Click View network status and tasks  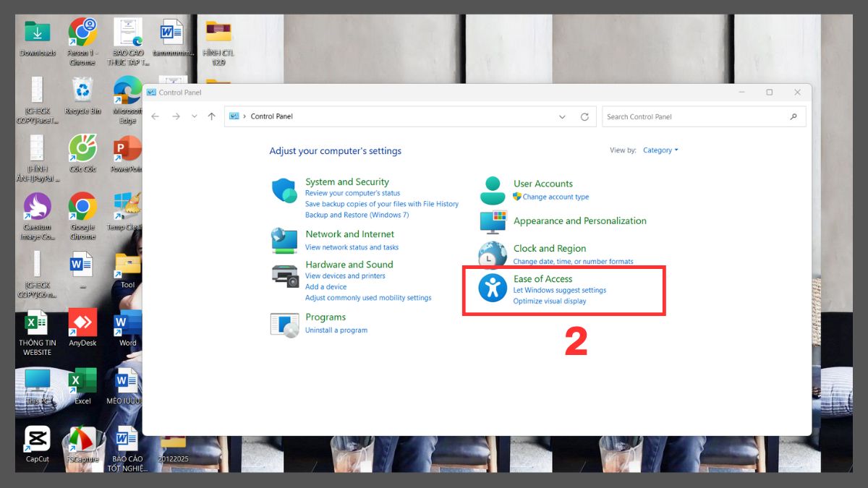[x=352, y=247]
